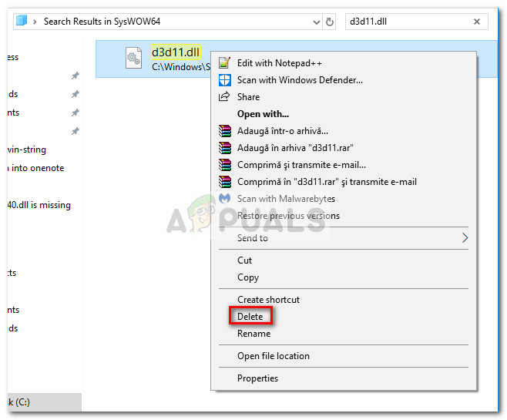The width and height of the screenshot is (507, 420).
Task: Open Properties from context menu
Action: coord(257,378)
